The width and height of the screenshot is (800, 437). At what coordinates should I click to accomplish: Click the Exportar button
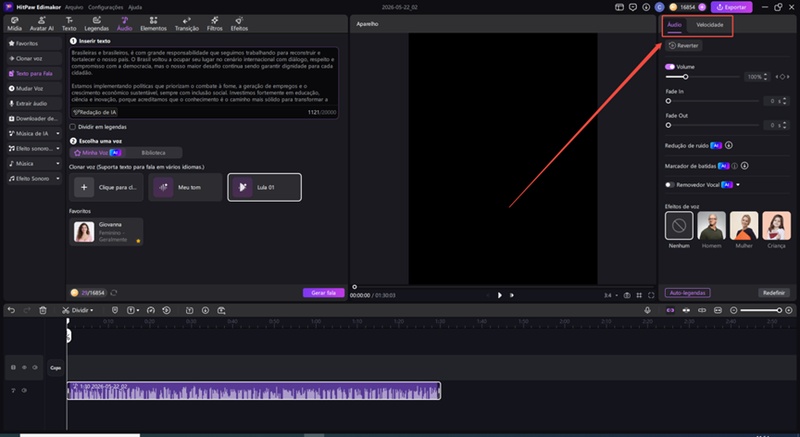[x=731, y=7]
